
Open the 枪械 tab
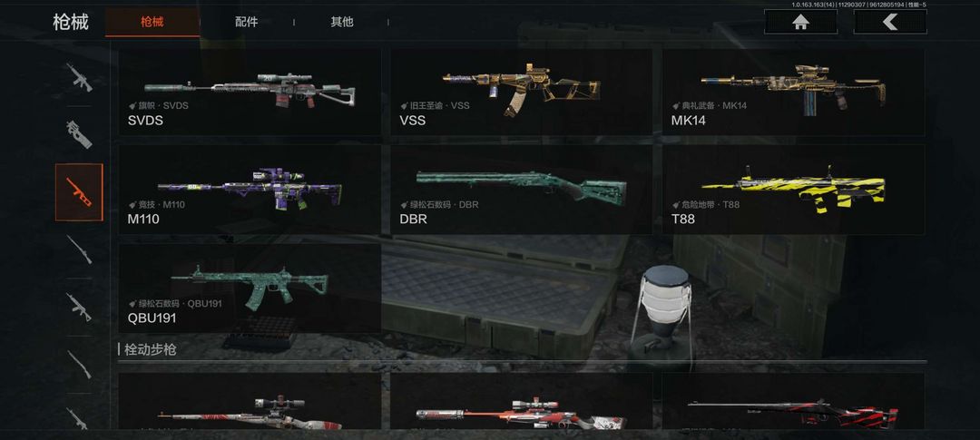[x=152, y=23]
